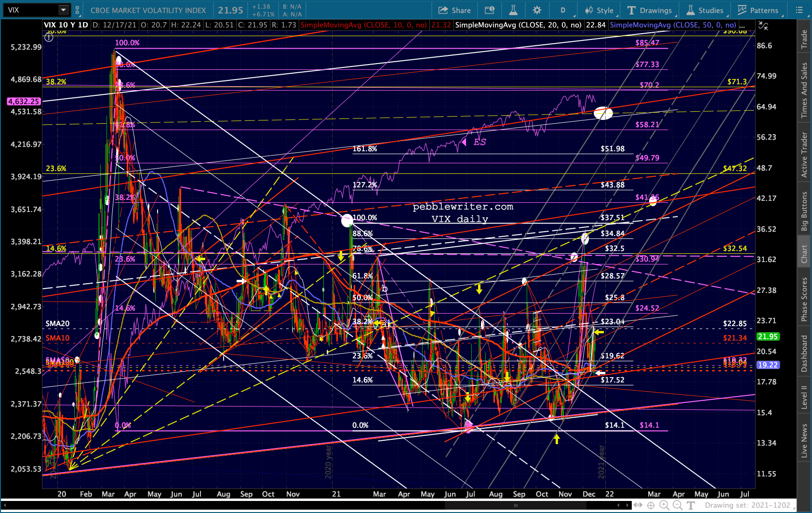This screenshot has height=513, width=812.
Task: Click the horizontal time scrollbar thumb
Action: pos(515,505)
